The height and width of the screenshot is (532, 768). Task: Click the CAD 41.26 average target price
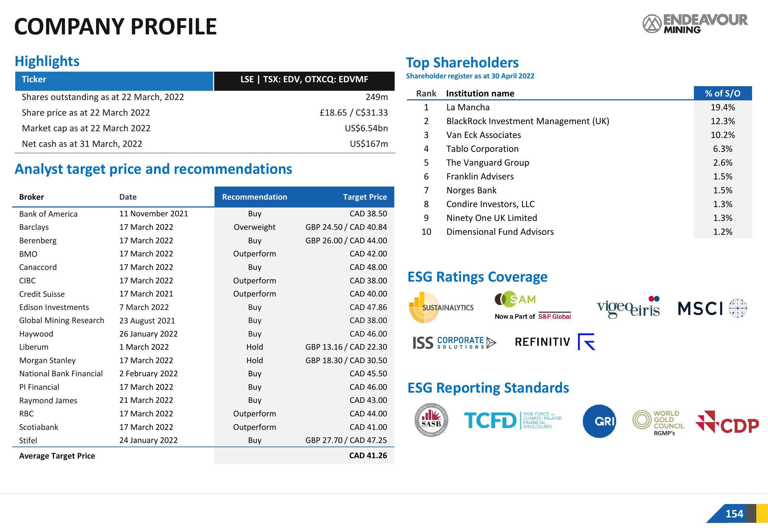tap(368, 455)
